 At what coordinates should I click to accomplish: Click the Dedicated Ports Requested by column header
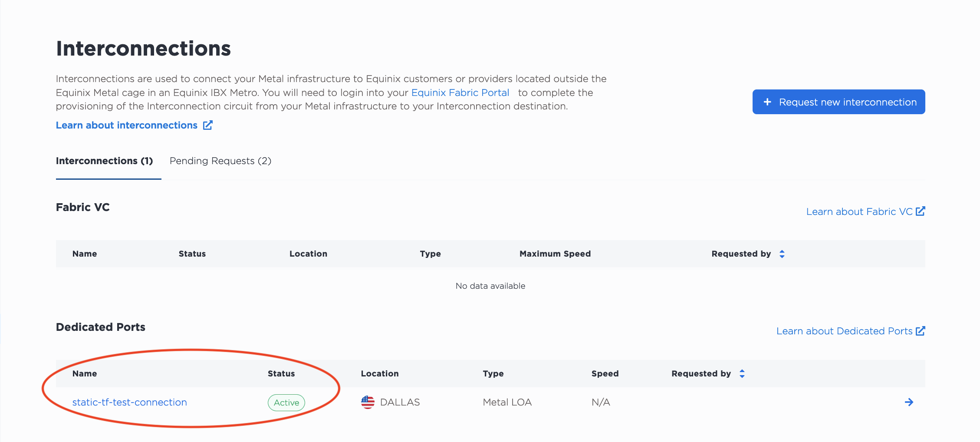[x=701, y=373]
